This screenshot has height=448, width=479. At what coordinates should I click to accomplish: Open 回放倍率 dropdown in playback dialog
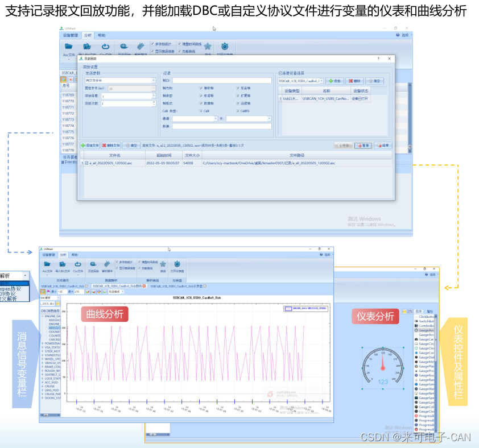point(129,96)
